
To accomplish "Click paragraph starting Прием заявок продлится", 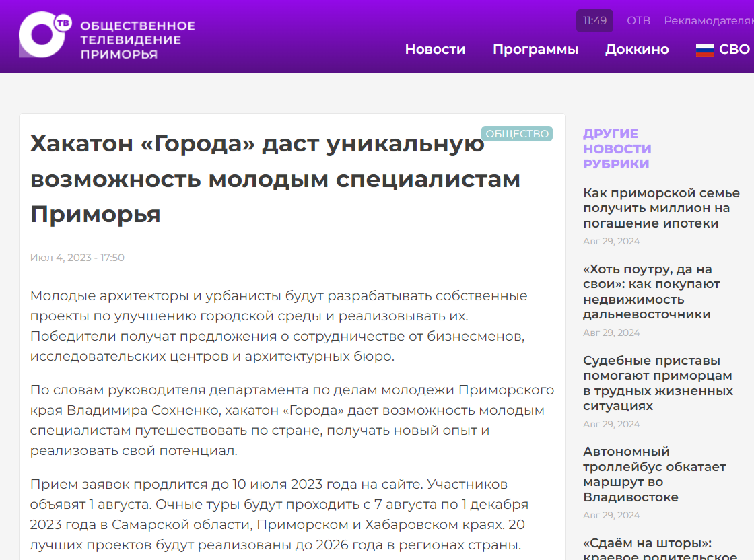I will (x=279, y=514).
